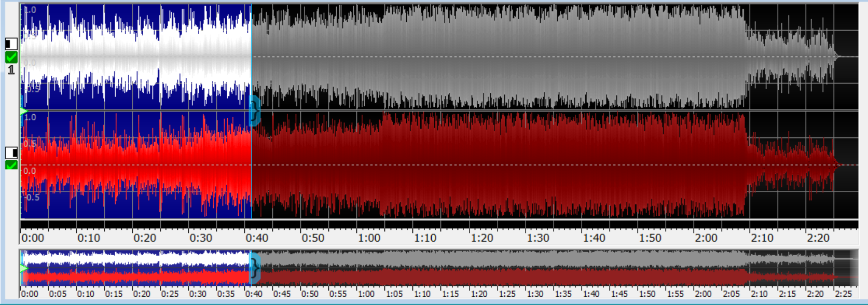Click 1:35 on the overview ruler
This screenshot has height=305, width=868.
point(562,294)
